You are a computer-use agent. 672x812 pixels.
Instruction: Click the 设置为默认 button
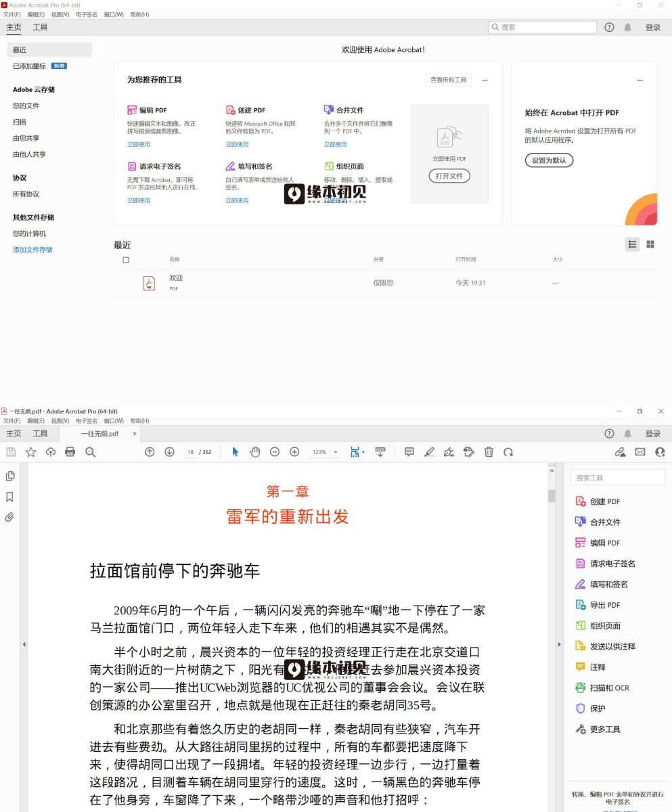[549, 160]
